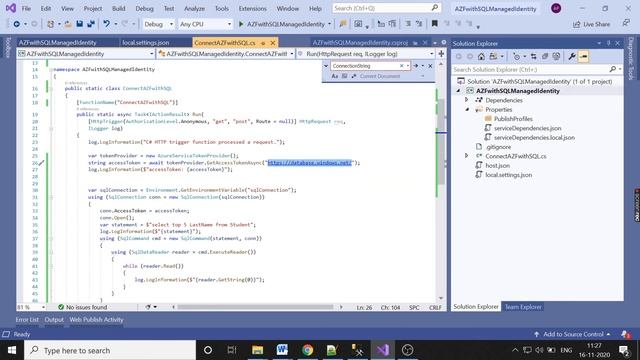Open the Toolbox side panel

[7, 47]
